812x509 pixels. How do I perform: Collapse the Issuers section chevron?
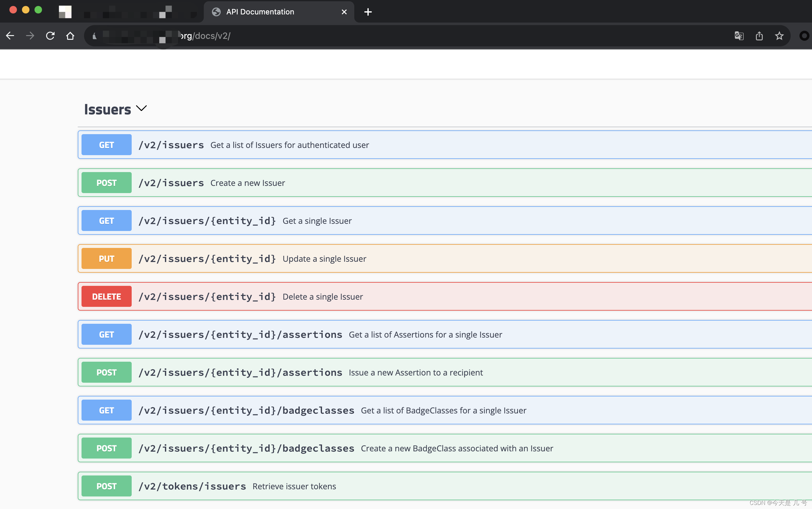(141, 108)
